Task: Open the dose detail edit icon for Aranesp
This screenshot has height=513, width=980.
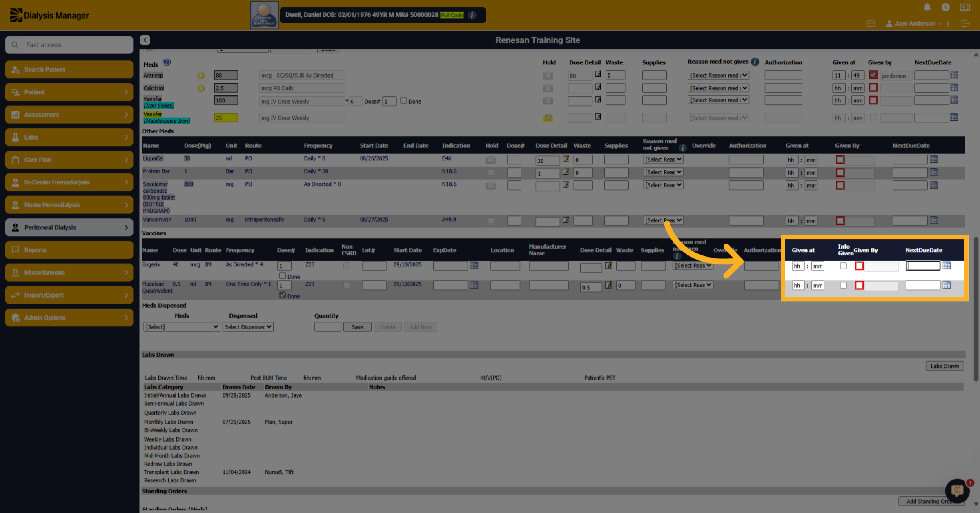Action: click(x=598, y=74)
